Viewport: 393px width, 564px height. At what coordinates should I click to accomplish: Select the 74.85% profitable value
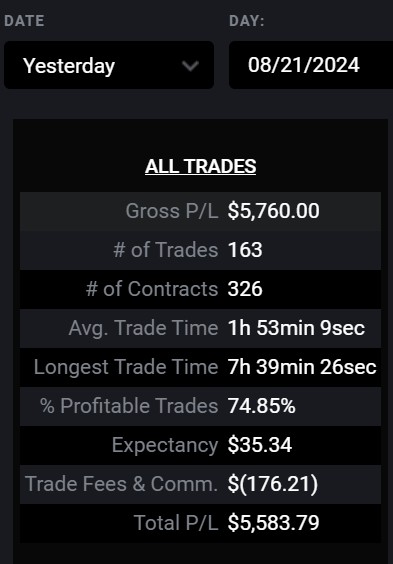point(261,406)
